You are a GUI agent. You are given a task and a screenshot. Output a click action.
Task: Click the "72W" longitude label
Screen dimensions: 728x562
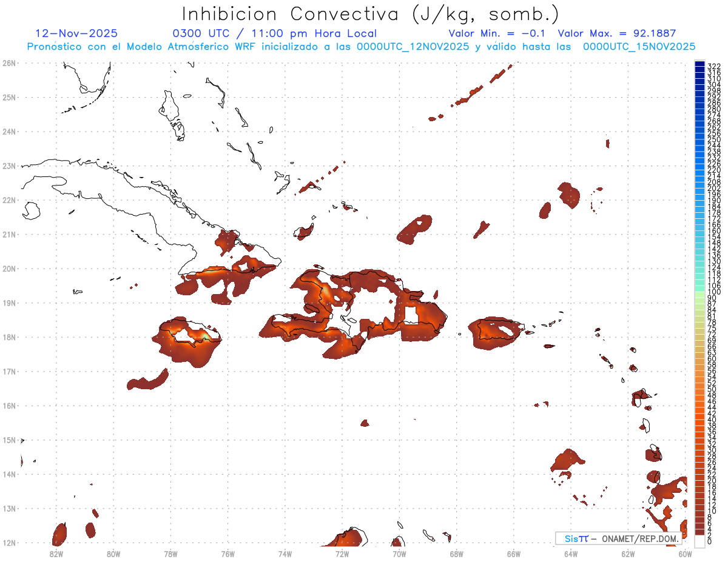(x=342, y=554)
